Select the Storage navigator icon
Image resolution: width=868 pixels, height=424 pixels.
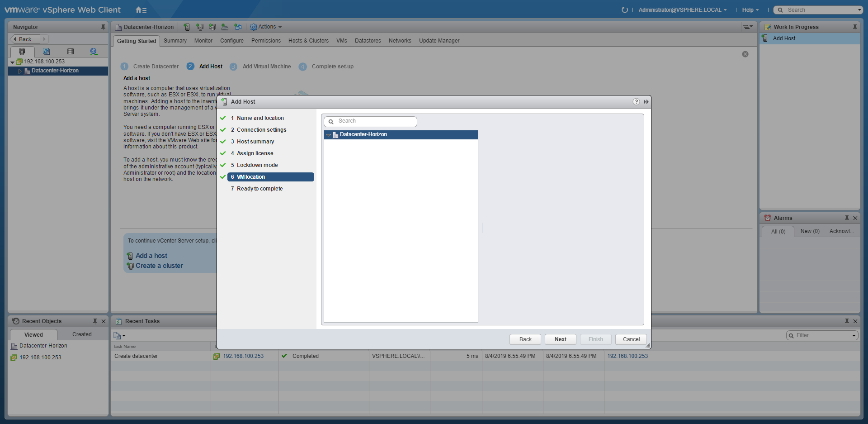click(x=70, y=52)
